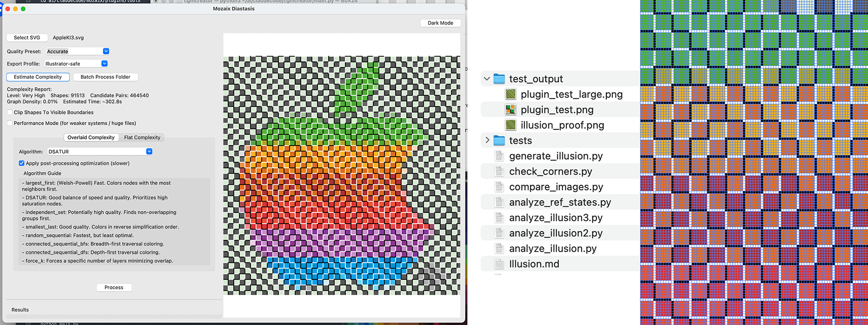Select file name plugin_test_large.png
This screenshot has width=868, height=325.
click(571, 94)
